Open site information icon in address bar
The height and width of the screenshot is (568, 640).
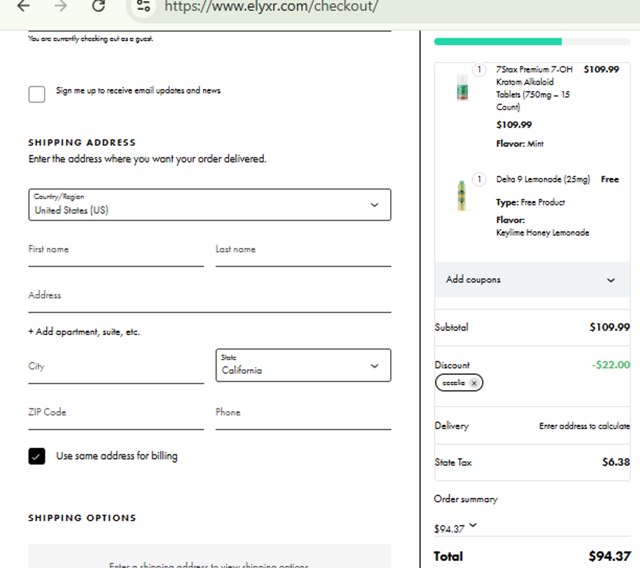click(143, 6)
